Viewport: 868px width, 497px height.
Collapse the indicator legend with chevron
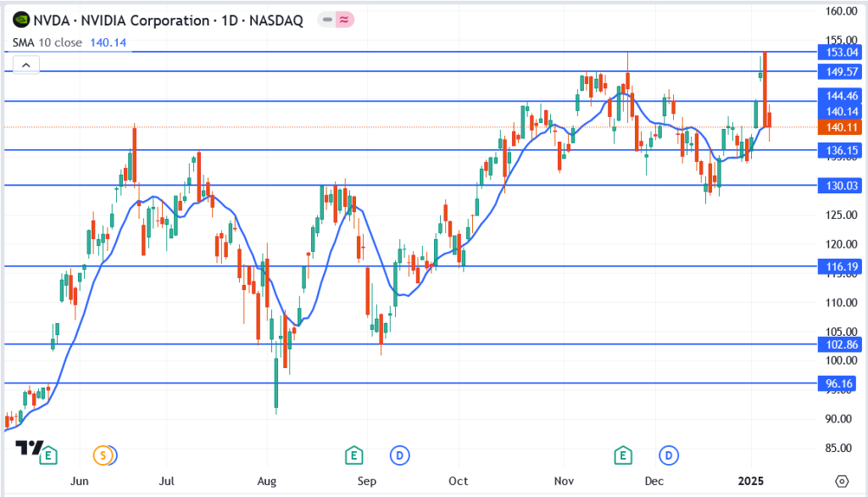click(x=25, y=64)
